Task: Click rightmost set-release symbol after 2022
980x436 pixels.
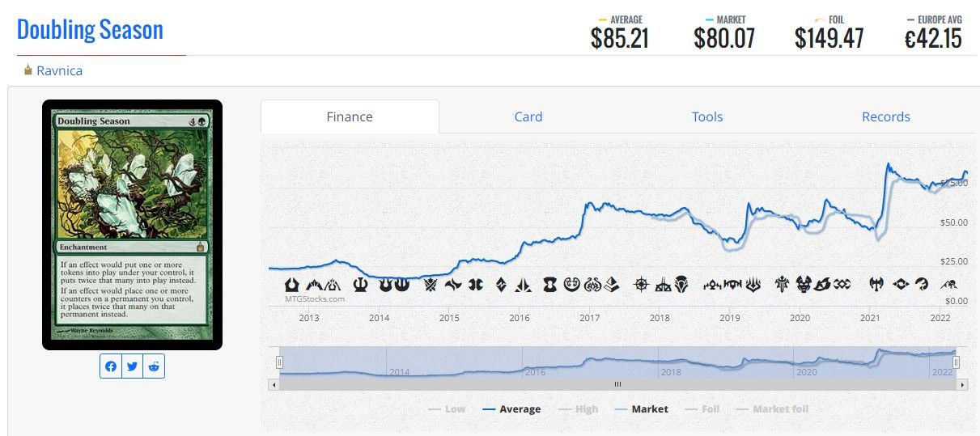Action: pyautogui.click(x=949, y=285)
